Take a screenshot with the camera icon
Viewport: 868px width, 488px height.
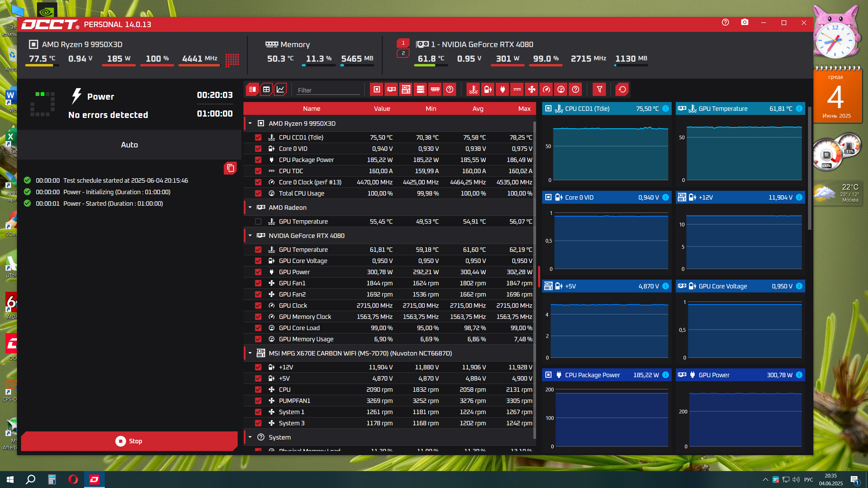[x=745, y=22]
